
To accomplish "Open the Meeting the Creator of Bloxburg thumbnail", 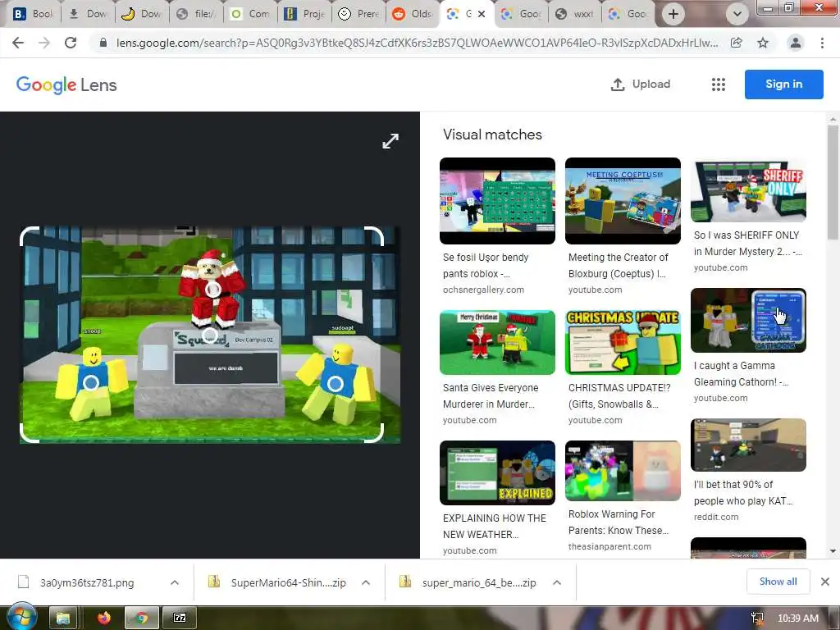I will point(623,201).
